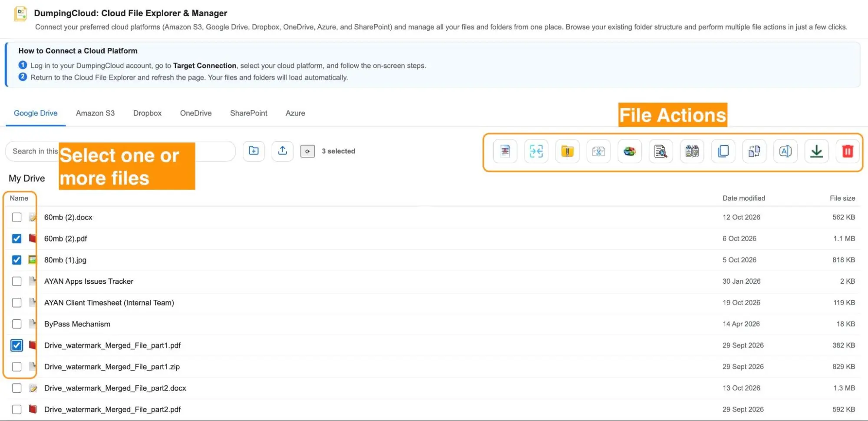Viewport: 868px width, 421px height.
Task: Click the small refresh button before '3 selected'
Action: (307, 151)
